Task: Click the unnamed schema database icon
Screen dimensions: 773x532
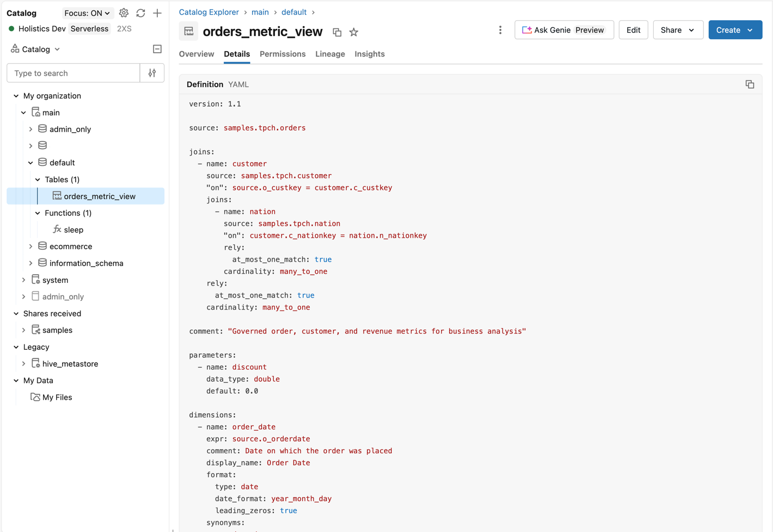Action: pos(42,145)
